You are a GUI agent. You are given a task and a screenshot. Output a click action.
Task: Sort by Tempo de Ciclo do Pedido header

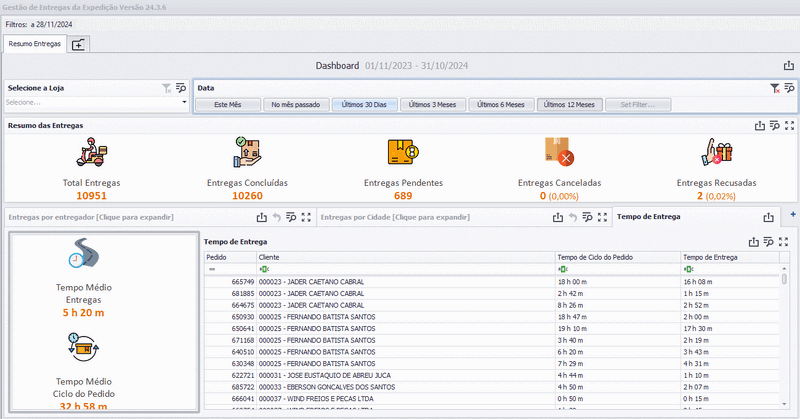[618, 257]
